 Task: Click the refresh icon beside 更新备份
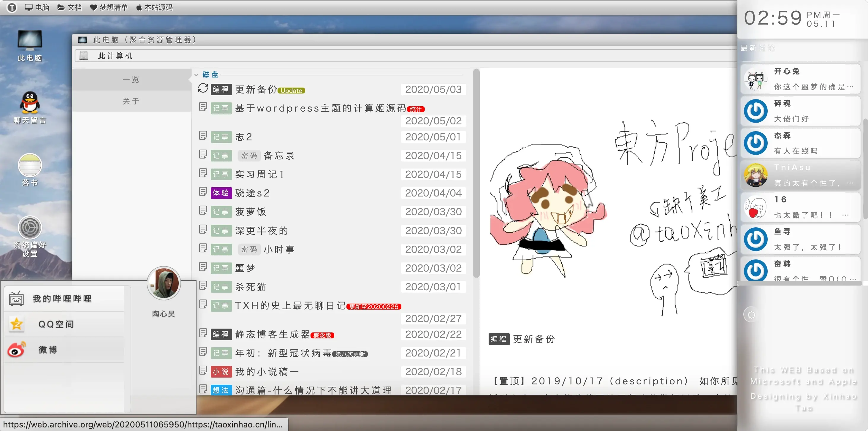tap(203, 88)
